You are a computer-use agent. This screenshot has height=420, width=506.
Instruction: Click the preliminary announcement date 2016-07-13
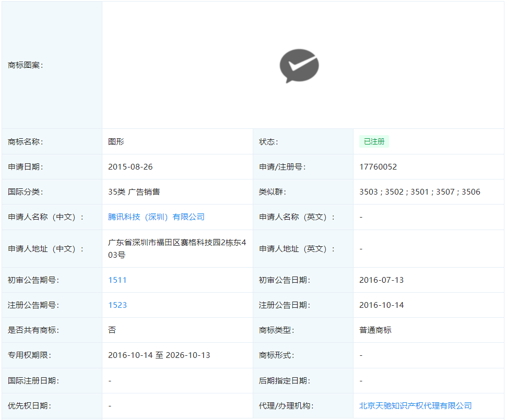click(381, 280)
